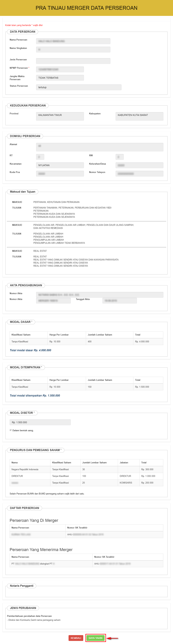This screenshot has width=173, height=644.
Task: Click the Kelurahan/Desa input field
Action: [139, 165]
